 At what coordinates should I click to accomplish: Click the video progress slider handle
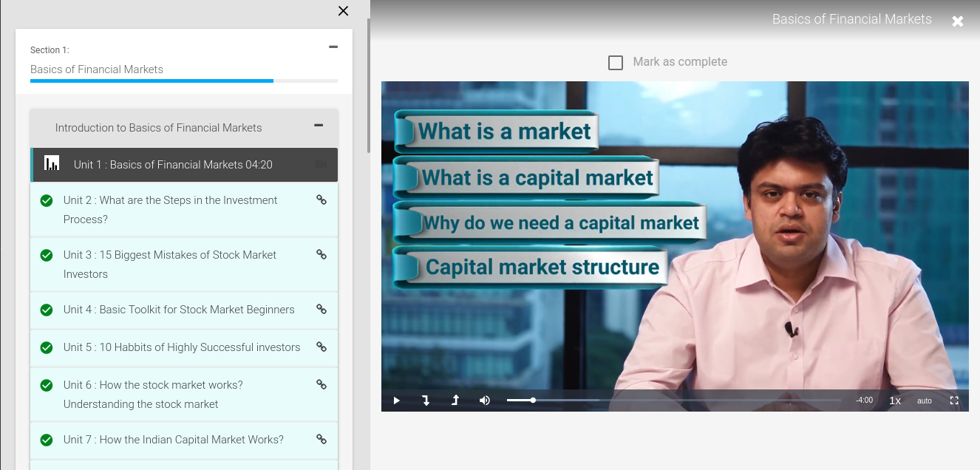(533, 400)
